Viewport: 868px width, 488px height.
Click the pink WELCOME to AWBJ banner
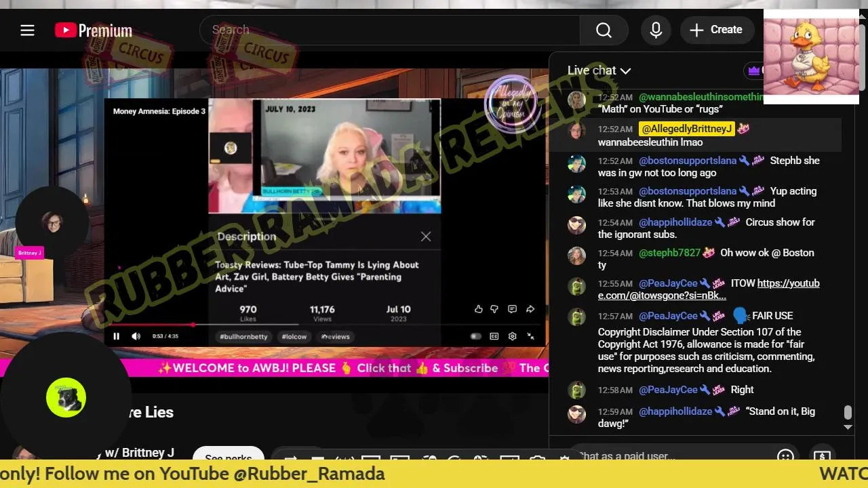(274, 368)
